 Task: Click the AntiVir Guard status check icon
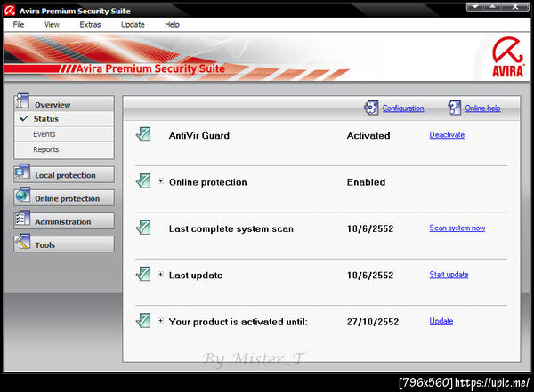click(x=143, y=134)
